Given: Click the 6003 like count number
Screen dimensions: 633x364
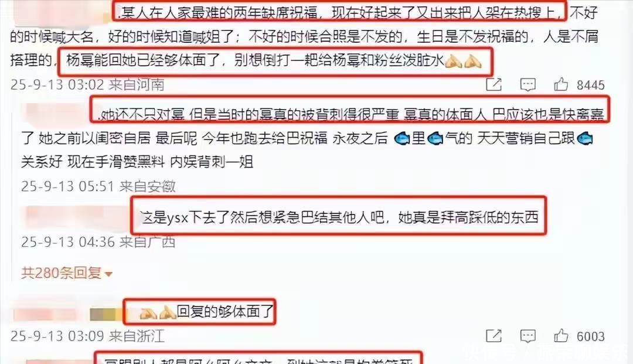Looking at the screenshot, I should pos(591,336).
